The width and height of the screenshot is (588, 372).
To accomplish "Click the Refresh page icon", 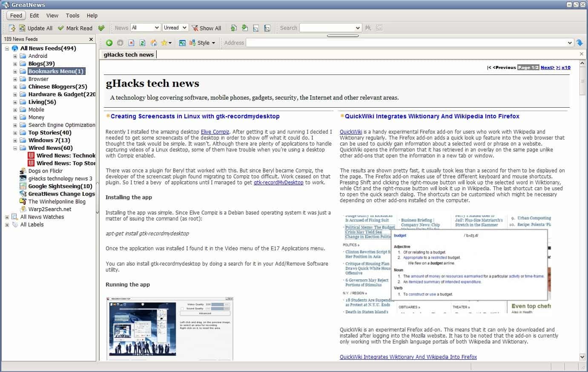I will pos(143,43).
